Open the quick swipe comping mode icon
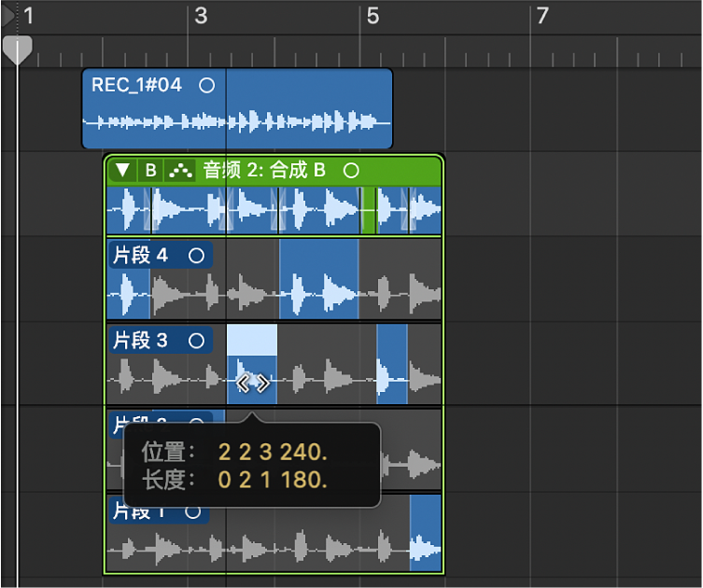 (x=180, y=171)
